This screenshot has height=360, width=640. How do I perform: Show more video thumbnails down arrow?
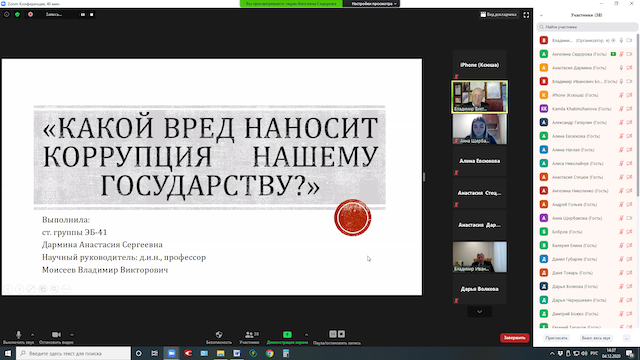(479, 311)
